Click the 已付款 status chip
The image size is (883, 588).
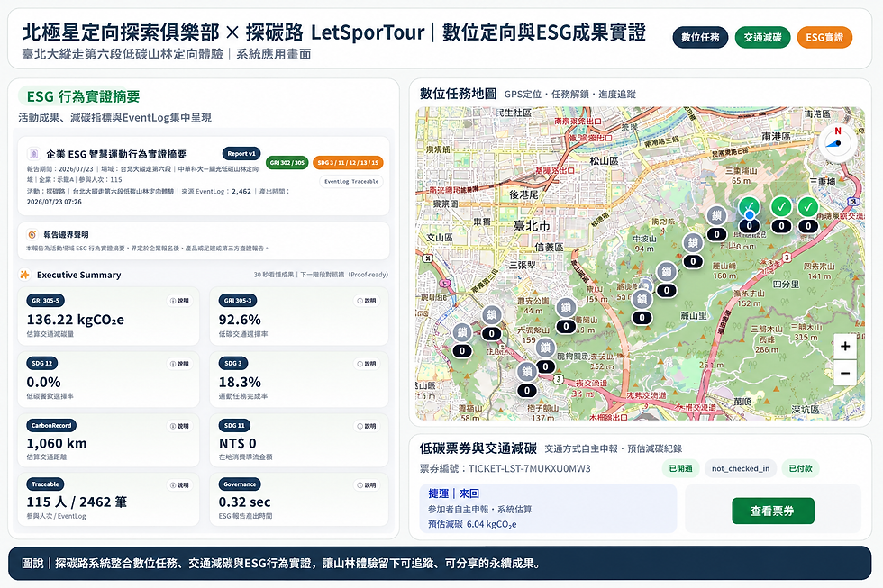(800, 468)
